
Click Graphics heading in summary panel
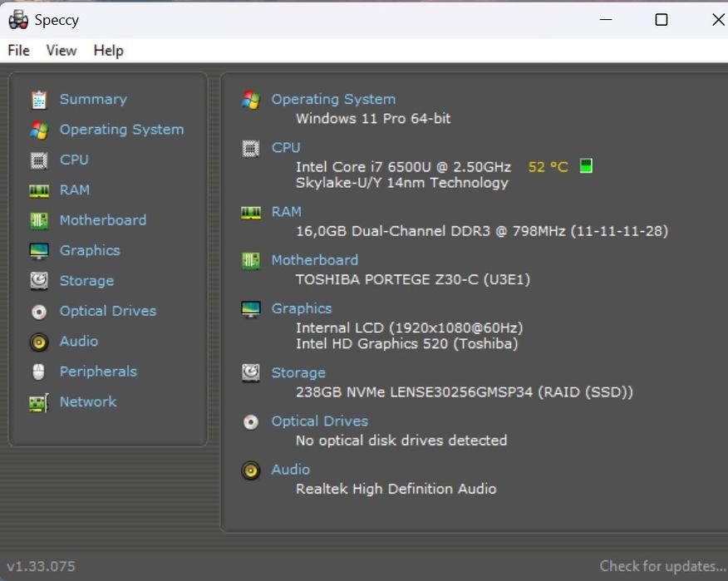[302, 308]
